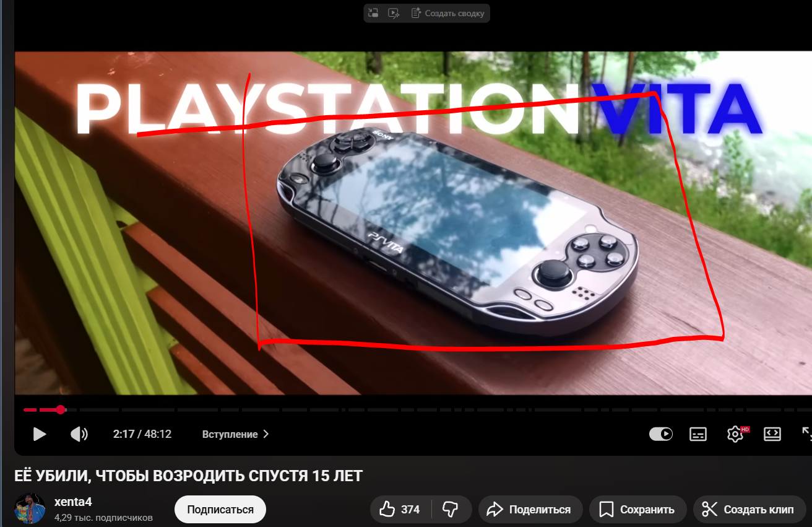Dislike the video
This screenshot has width=812, height=527.
click(451, 510)
